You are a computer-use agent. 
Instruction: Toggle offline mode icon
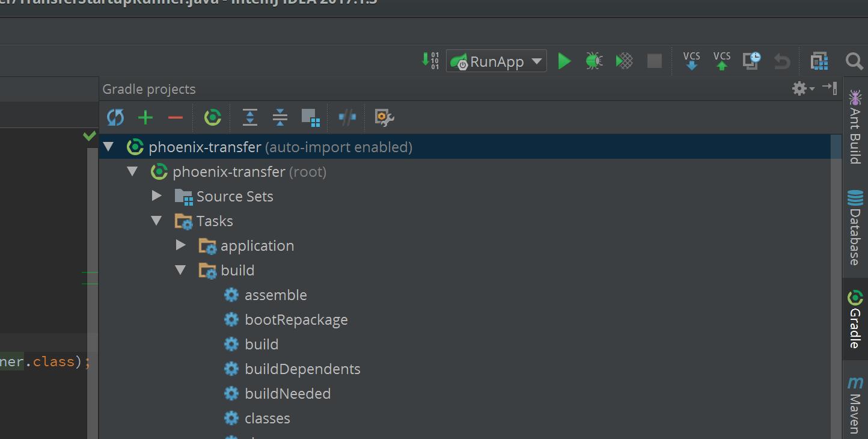[347, 117]
